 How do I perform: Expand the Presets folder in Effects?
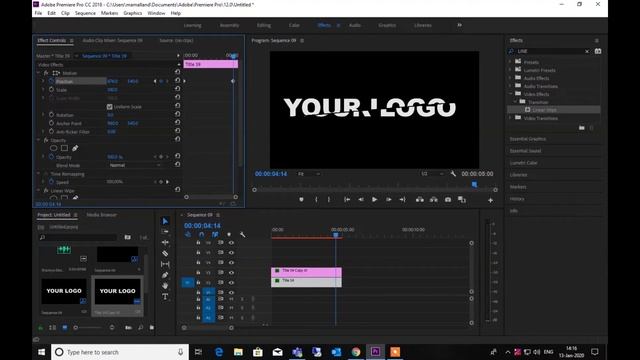510,62
